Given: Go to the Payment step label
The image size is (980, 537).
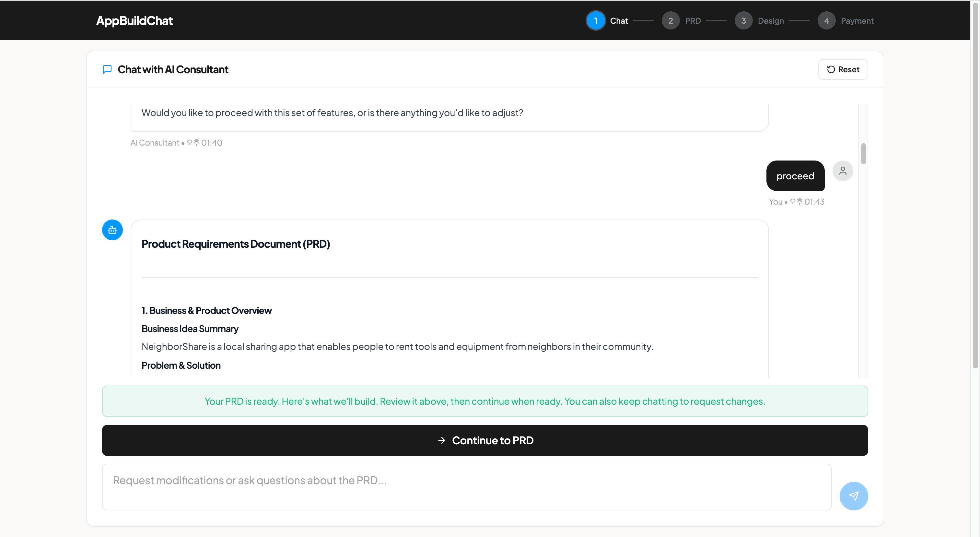Looking at the screenshot, I should [x=857, y=21].
